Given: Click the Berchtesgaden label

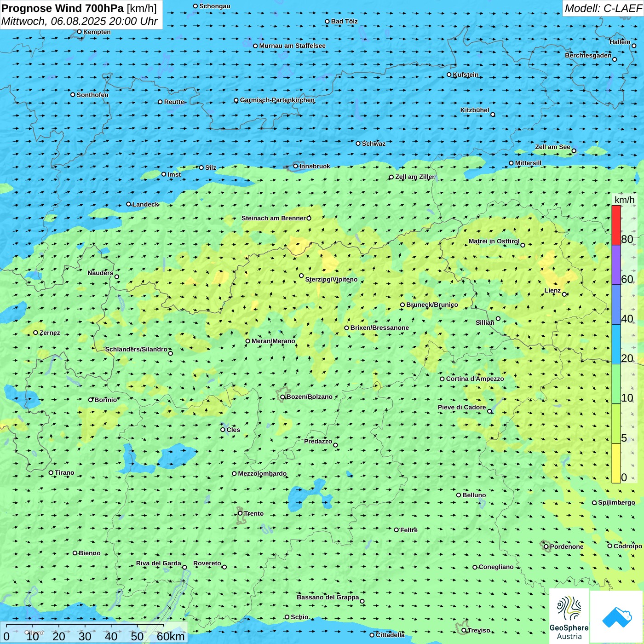Looking at the screenshot, I should [588, 55].
